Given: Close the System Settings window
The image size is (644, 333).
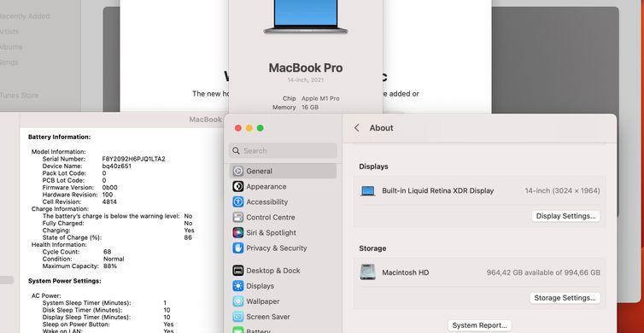Looking at the screenshot, I should pos(238,128).
